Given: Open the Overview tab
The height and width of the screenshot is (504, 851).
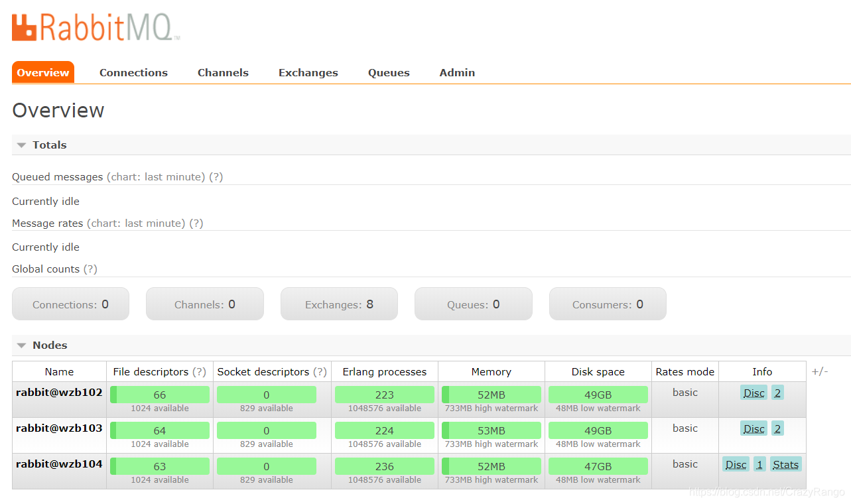Looking at the screenshot, I should [43, 72].
